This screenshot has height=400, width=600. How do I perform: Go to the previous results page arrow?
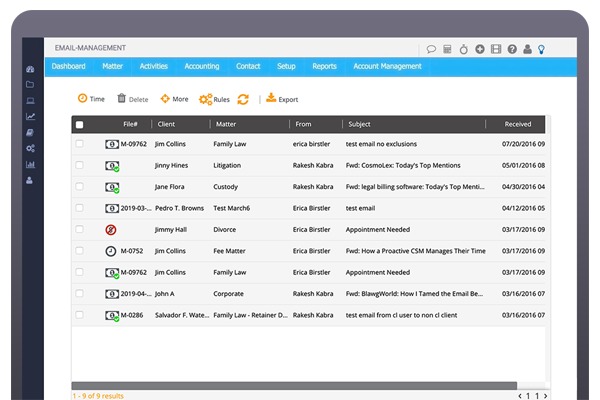coord(520,396)
